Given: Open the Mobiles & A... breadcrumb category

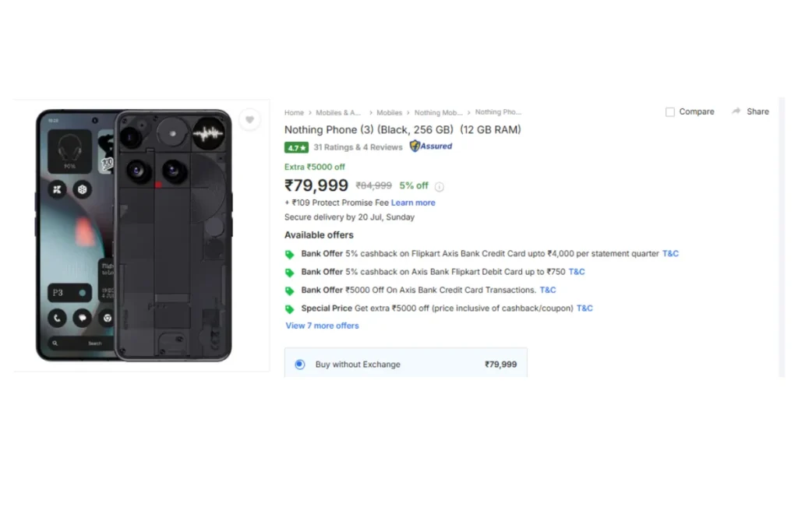Looking at the screenshot, I should (338, 113).
